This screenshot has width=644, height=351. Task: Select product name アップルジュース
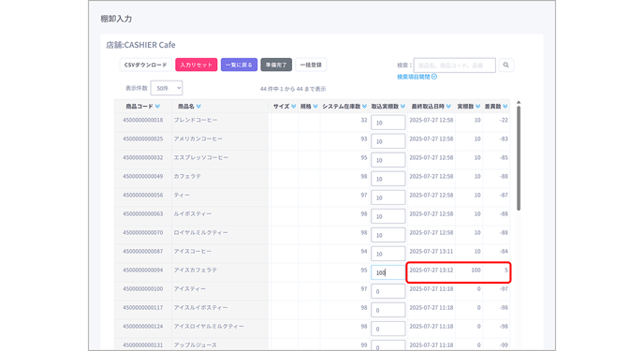(x=195, y=345)
